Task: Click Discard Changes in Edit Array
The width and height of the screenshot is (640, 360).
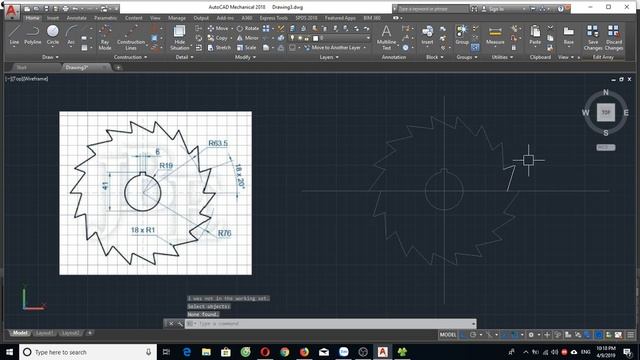Action: (x=613, y=38)
